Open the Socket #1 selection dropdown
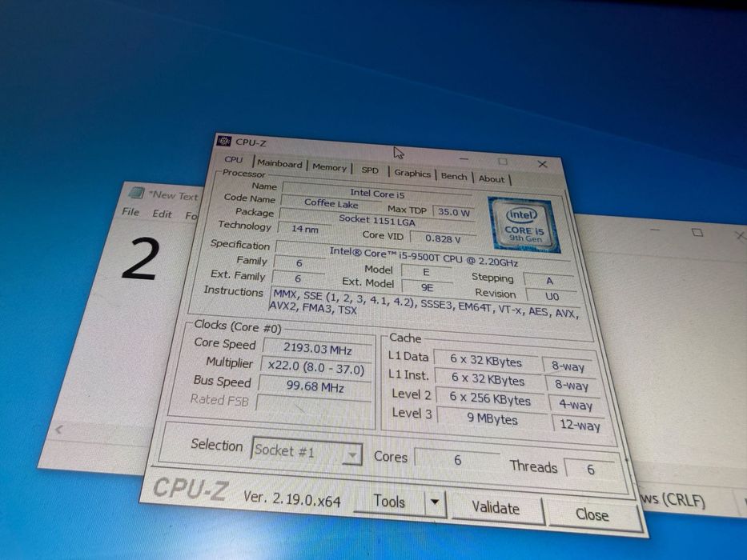This screenshot has width=747, height=560. (x=306, y=451)
